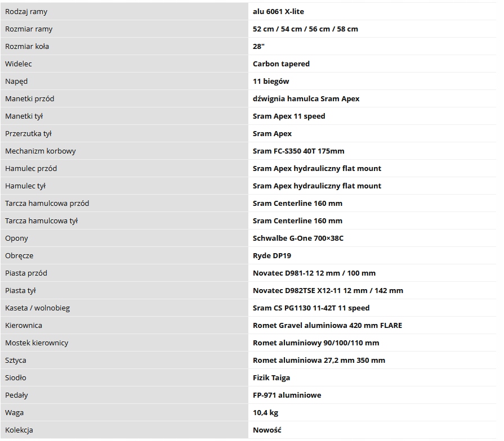The image size is (504, 441).
Task: Click 'Sram FC-S350 40T 175mm' crankset value
Action: click(x=298, y=151)
